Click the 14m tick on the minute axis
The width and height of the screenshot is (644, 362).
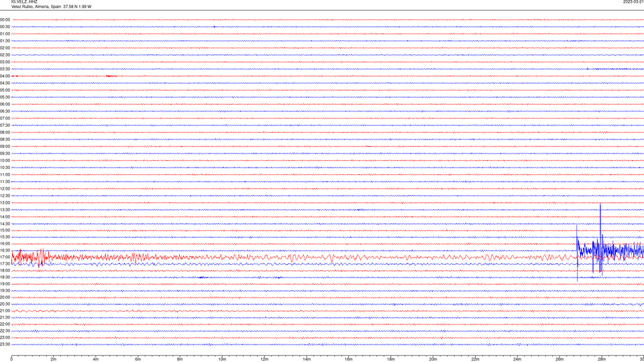point(307,359)
